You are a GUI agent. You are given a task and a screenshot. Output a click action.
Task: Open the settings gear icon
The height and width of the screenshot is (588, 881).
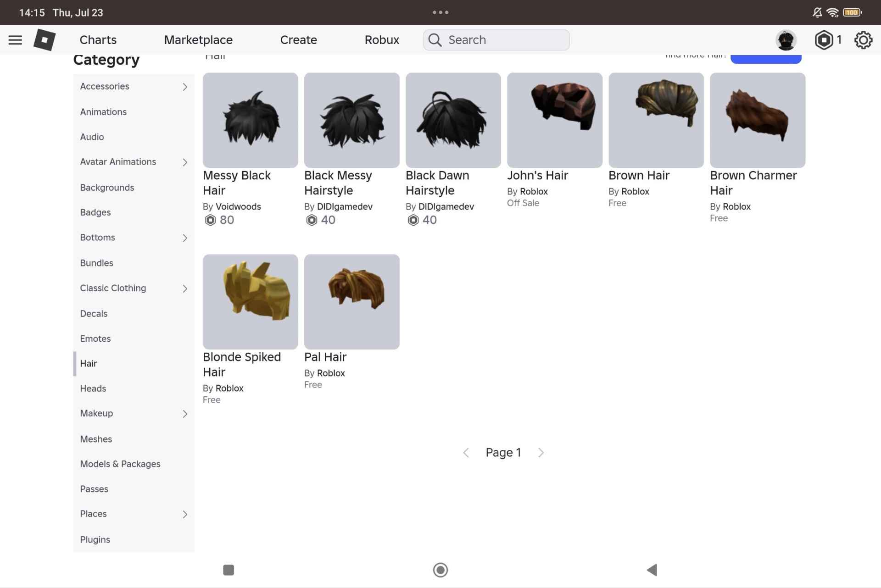click(863, 40)
